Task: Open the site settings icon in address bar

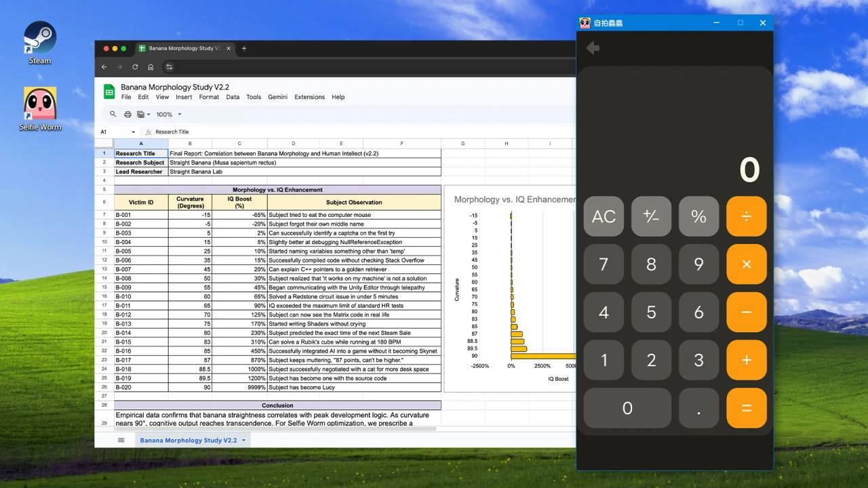Action: 170,67
